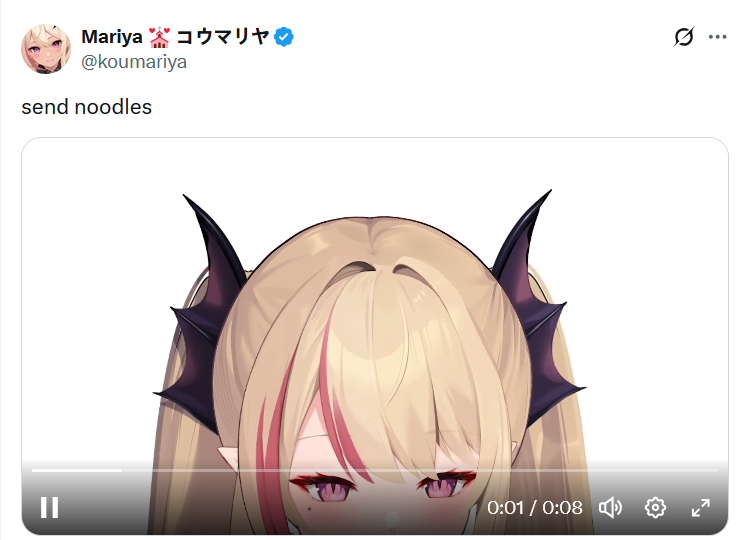
Task: Click the church emoji in the name
Action: pyautogui.click(x=159, y=37)
